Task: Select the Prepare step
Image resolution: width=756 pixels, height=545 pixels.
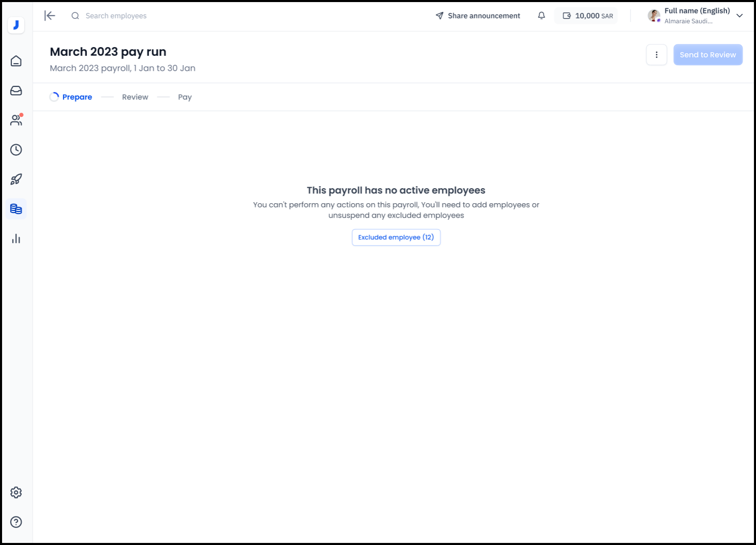Action: click(77, 97)
